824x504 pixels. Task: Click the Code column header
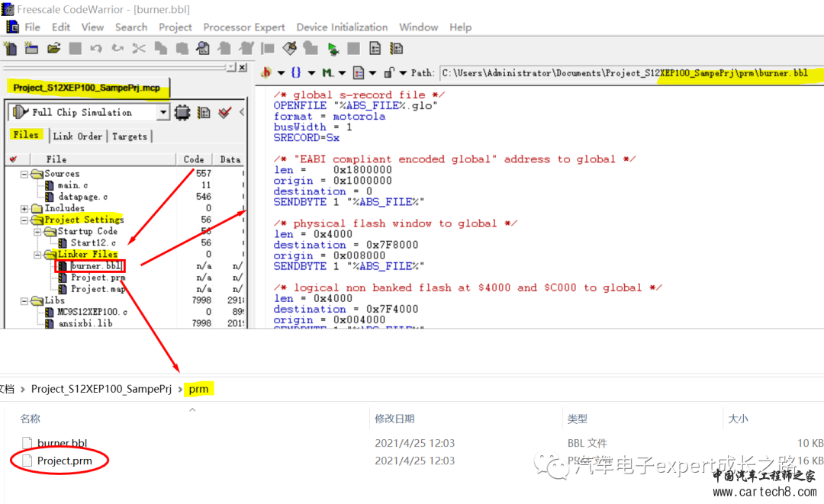point(193,159)
